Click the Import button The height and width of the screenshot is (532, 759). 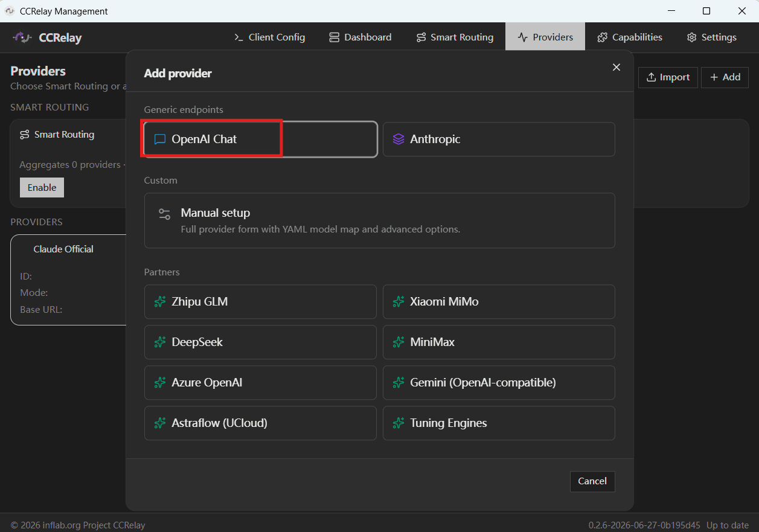click(668, 77)
